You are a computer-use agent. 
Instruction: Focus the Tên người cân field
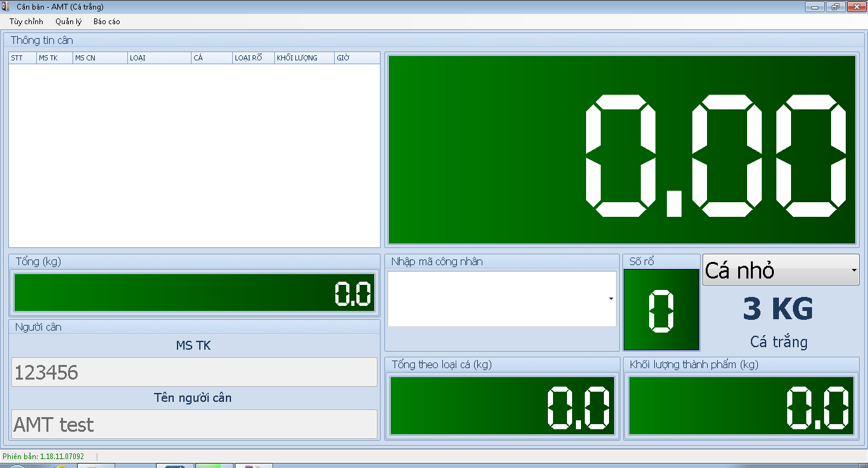pyautogui.click(x=194, y=424)
